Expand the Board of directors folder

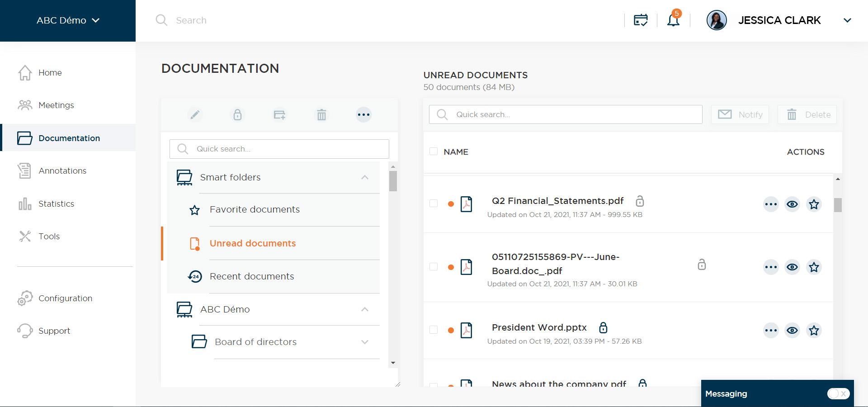click(365, 342)
